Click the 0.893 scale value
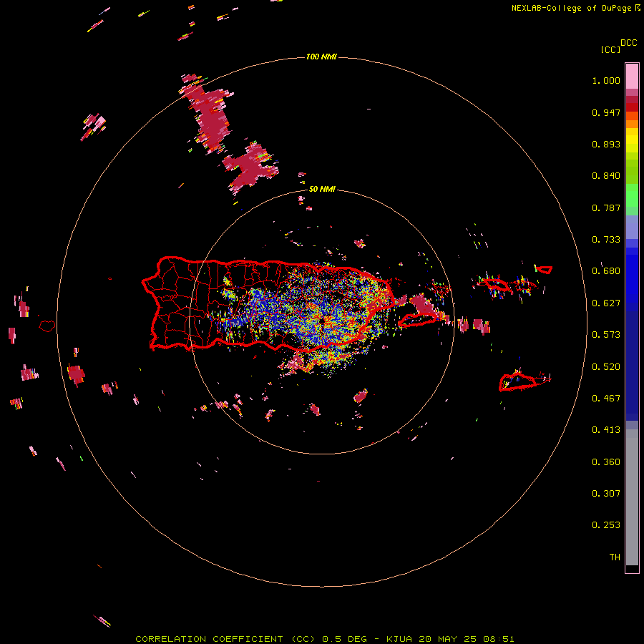 coord(606,144)
